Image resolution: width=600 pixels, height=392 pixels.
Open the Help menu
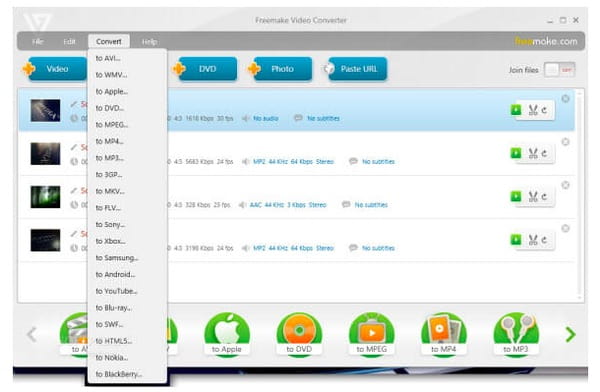point(149,41)
